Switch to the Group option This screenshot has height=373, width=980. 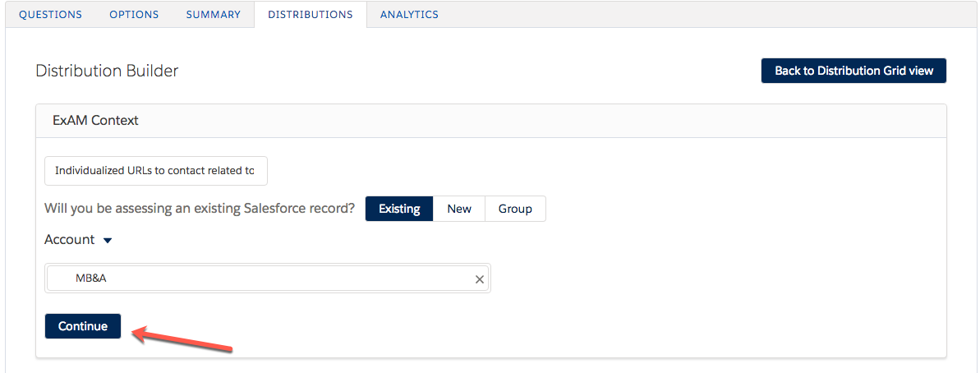[515, 209]
